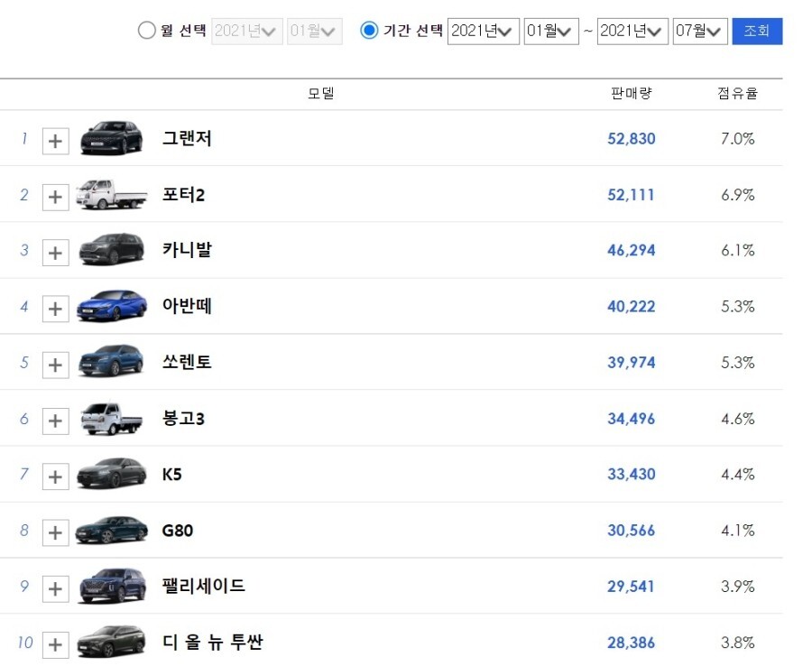Expand the 아반떼 row plus icon
The width and height of the screenshot is (812, 666).
pos(55,309)
